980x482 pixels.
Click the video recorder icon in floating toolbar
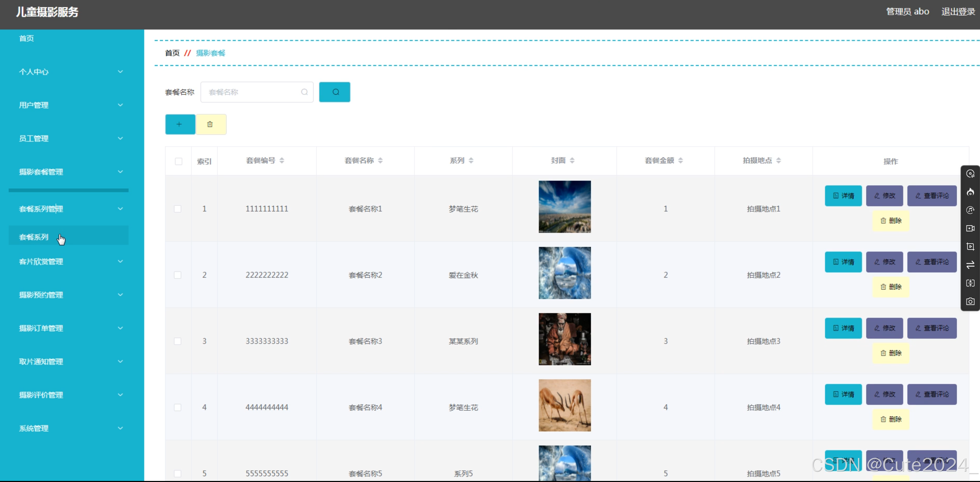click(970, 228)
